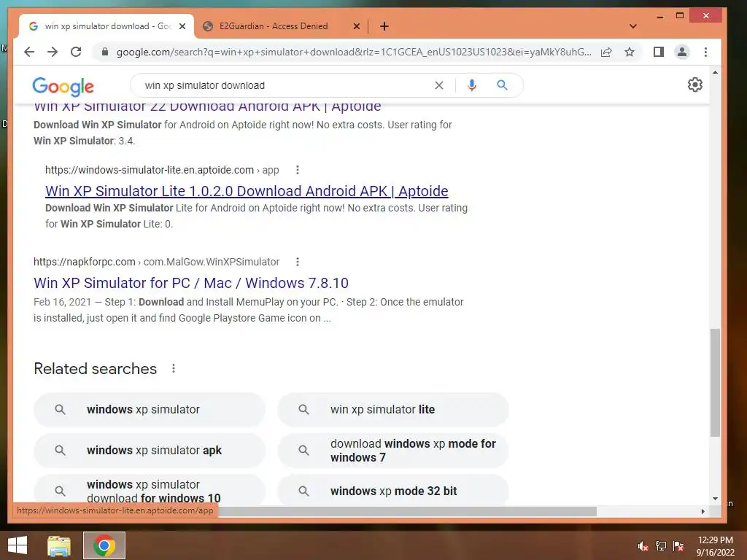747x560 pixels.
Task: Open Action Center flag icon
Action: coord(678,546)
